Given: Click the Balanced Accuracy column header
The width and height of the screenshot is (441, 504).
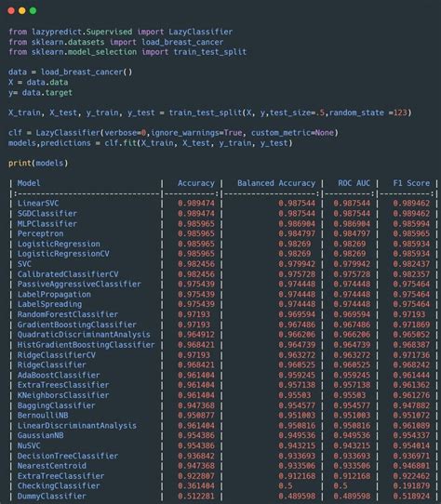Looking at the screenshot, I should point(276,183).
